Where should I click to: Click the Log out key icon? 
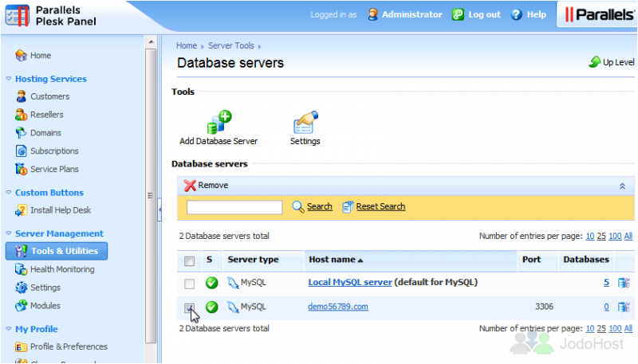(x=458, y=14)
